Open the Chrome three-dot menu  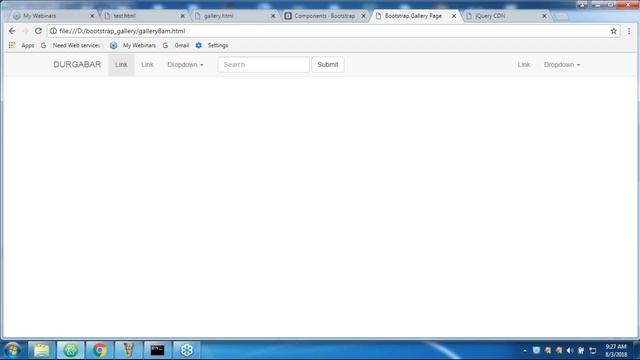click(629, 31)
